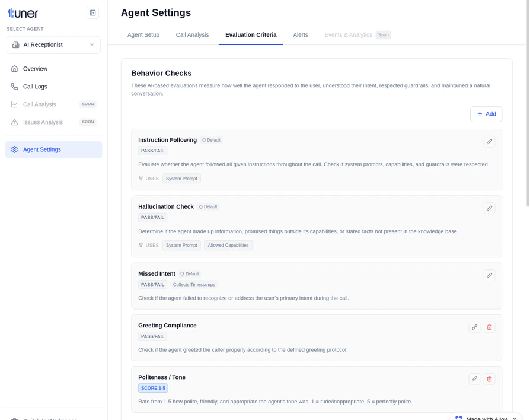530x420 pixels.
Task: Click the Agent Settings page heading
Action: 156,13
